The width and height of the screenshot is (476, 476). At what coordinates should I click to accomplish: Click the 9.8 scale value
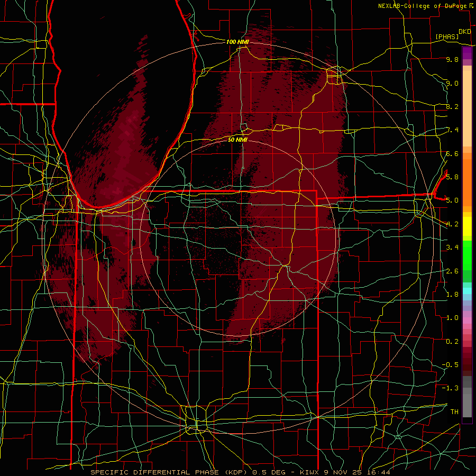point(452,59)
